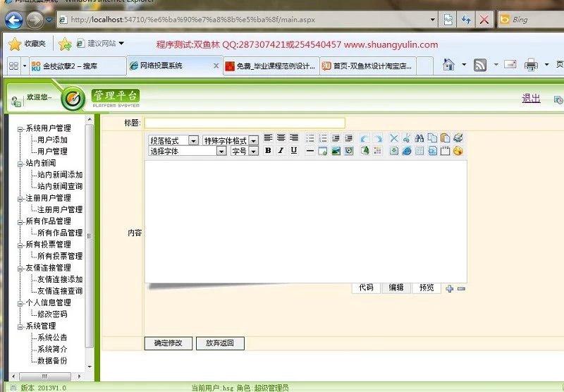Screen dimensions: 564x392
Task: Switch editor to 代码 view
Action: pos(366,288)
